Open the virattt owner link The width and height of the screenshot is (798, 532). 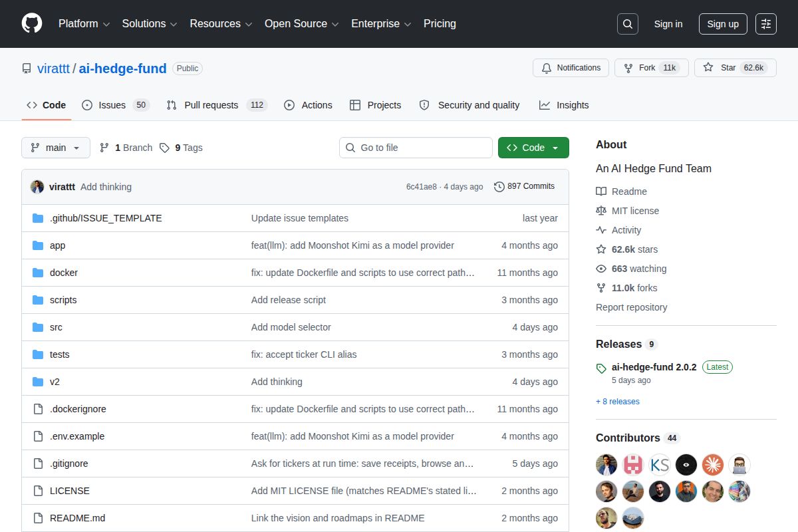pyautogui.click(x=53, y=68)
